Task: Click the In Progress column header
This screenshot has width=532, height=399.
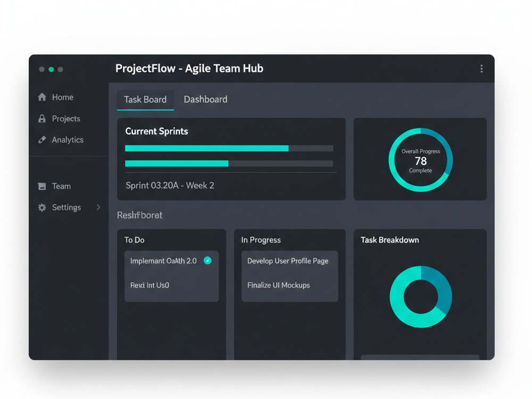Action: pyautogui.click(x=261, y=240)
